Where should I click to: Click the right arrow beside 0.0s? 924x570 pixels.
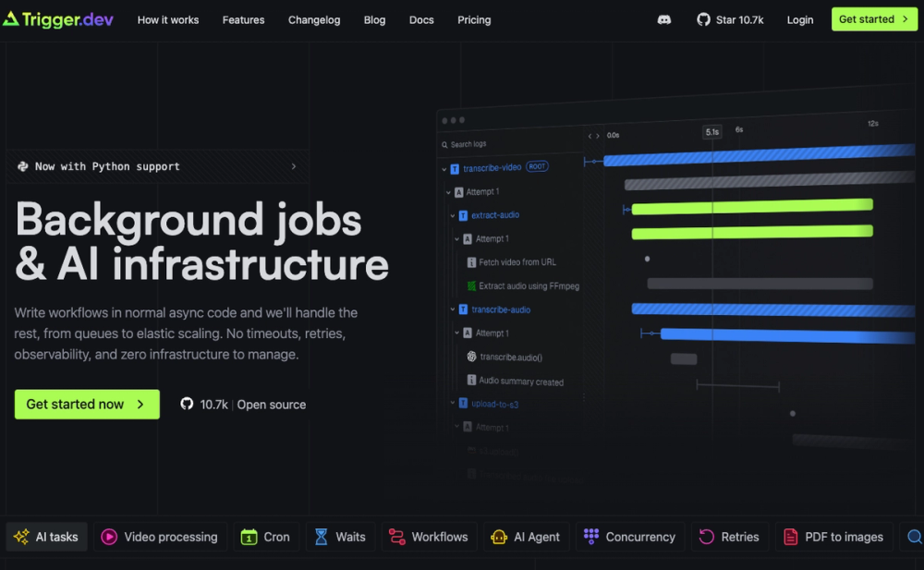(598, 136)
